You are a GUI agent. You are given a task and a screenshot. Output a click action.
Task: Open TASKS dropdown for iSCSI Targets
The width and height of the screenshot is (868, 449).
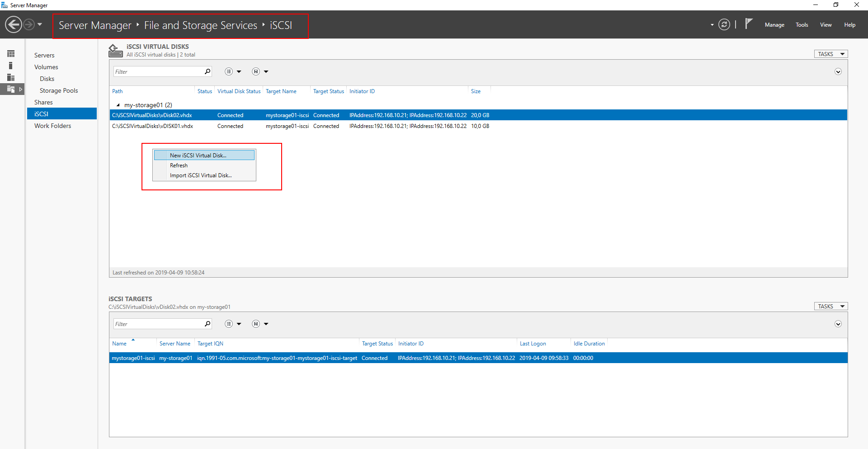click(831, 306)
